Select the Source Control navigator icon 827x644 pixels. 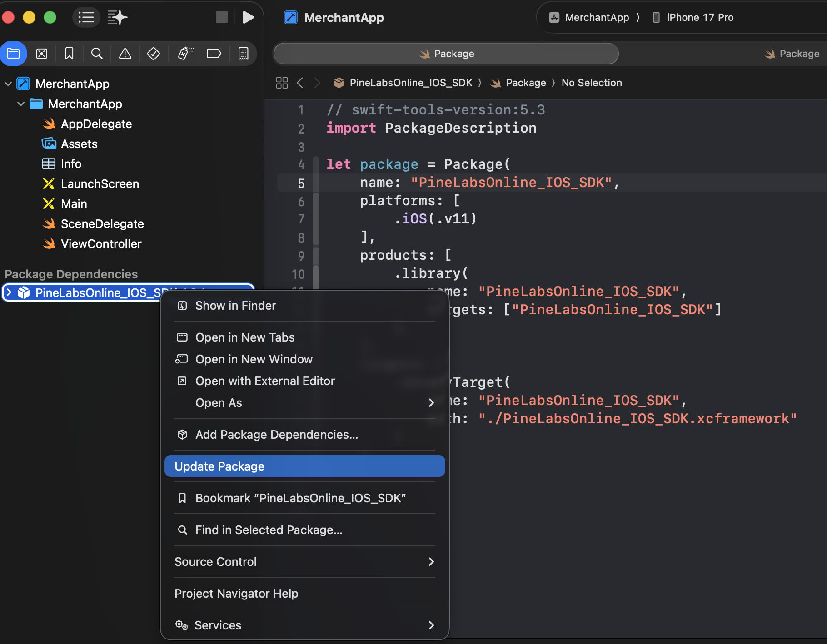pyautogui.click(x=42, y=54)
